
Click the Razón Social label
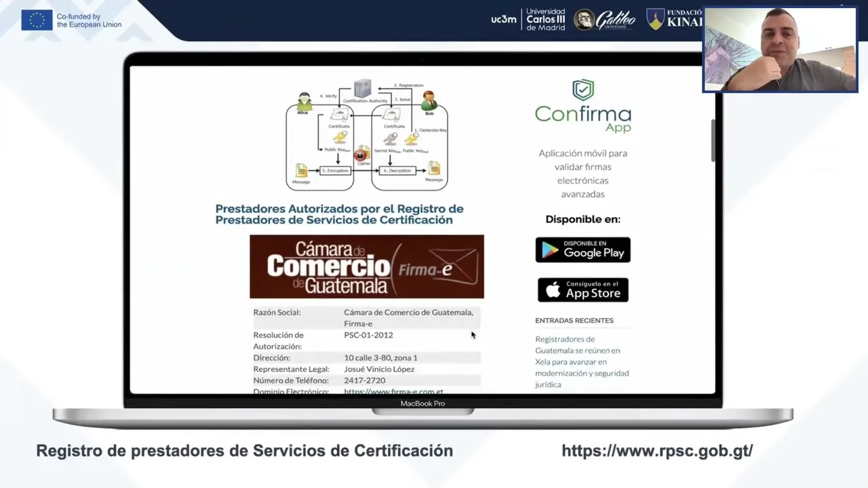pyautogui.click(x=277, y=312)
